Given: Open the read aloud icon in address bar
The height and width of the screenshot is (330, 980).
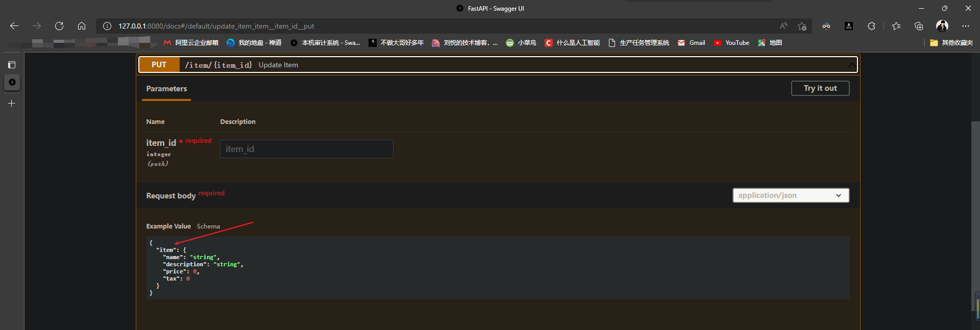Looking at the screenshot, I should pyautogui.click(x=783, y=26).
